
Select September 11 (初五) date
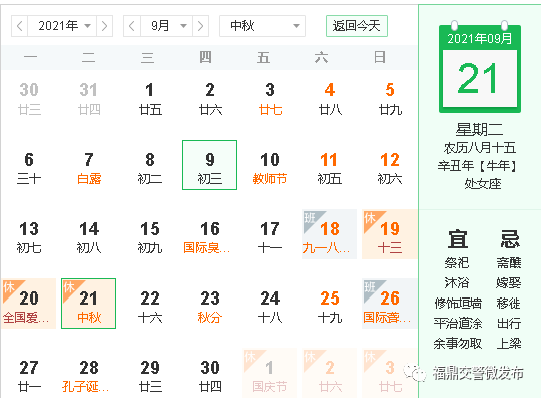point(330,168)
